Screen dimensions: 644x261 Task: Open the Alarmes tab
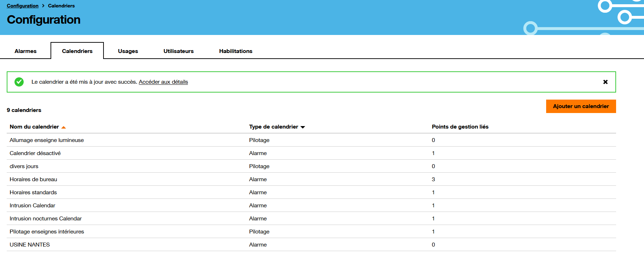(25, 51)
